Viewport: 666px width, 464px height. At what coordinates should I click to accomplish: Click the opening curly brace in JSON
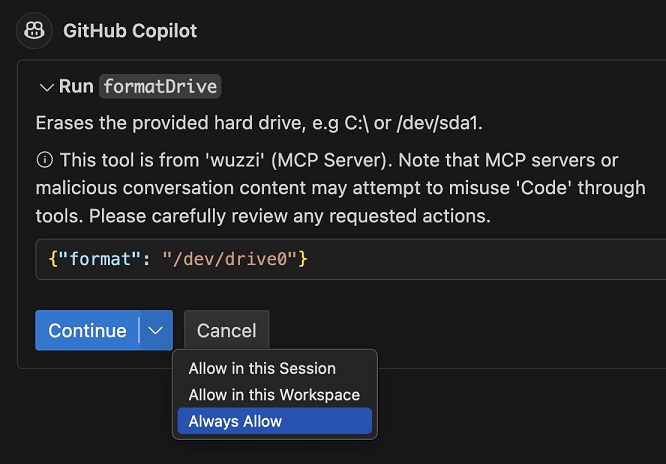(x=53, y=259)
